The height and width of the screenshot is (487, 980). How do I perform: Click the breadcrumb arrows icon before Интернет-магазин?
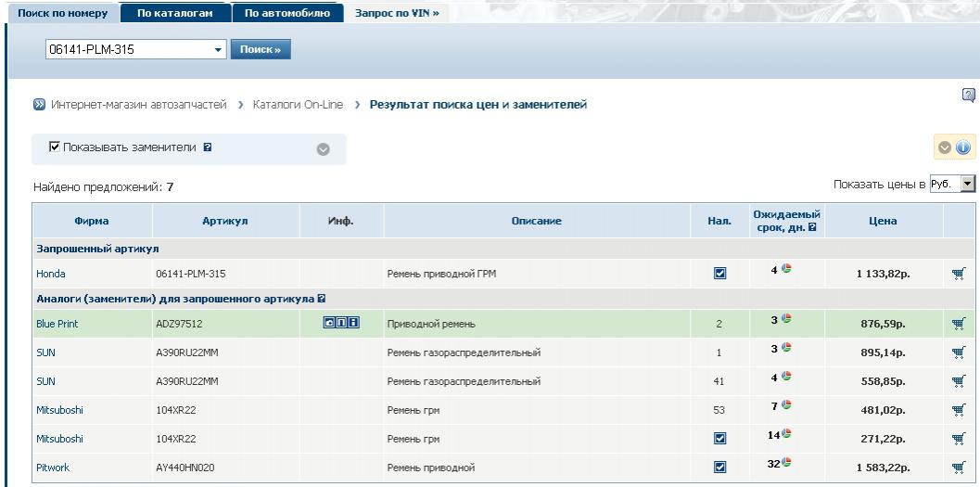(39, 105)
